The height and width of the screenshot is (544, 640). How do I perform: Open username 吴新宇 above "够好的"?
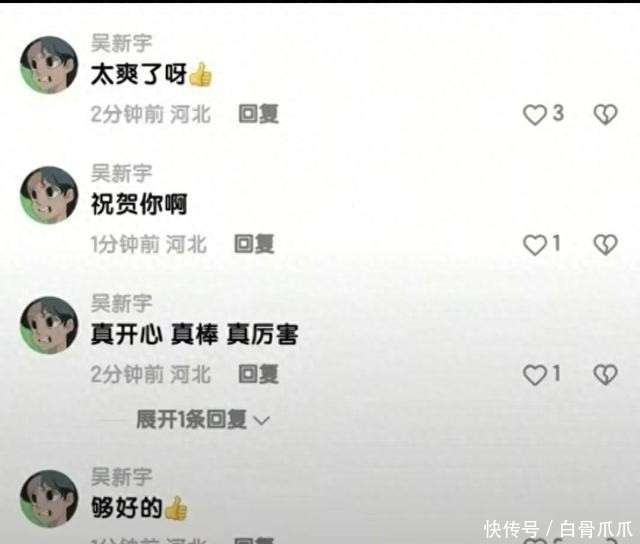pyautogui.click(x=121, y=477)
